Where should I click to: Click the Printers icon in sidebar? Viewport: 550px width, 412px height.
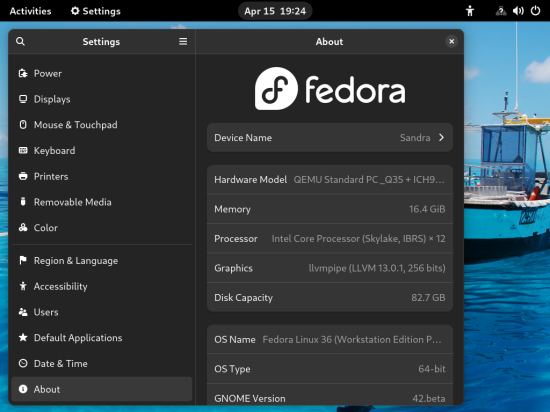23,176
